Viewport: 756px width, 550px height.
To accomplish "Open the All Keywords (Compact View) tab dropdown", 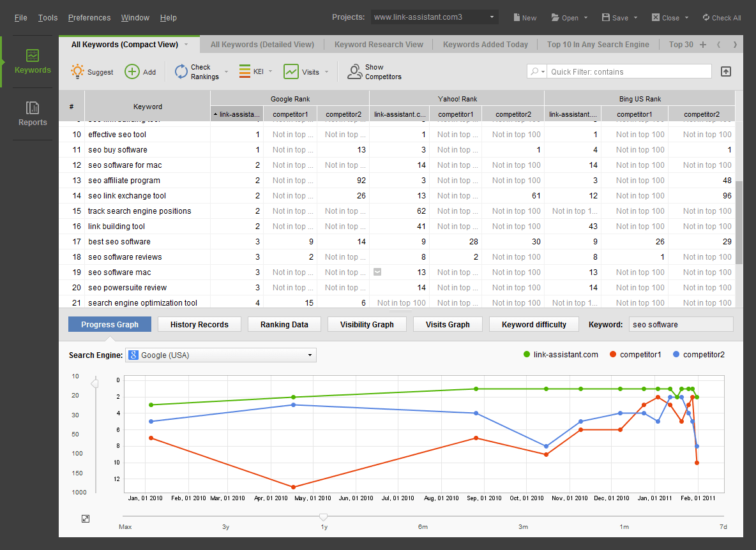I will [x=186, y=44].
